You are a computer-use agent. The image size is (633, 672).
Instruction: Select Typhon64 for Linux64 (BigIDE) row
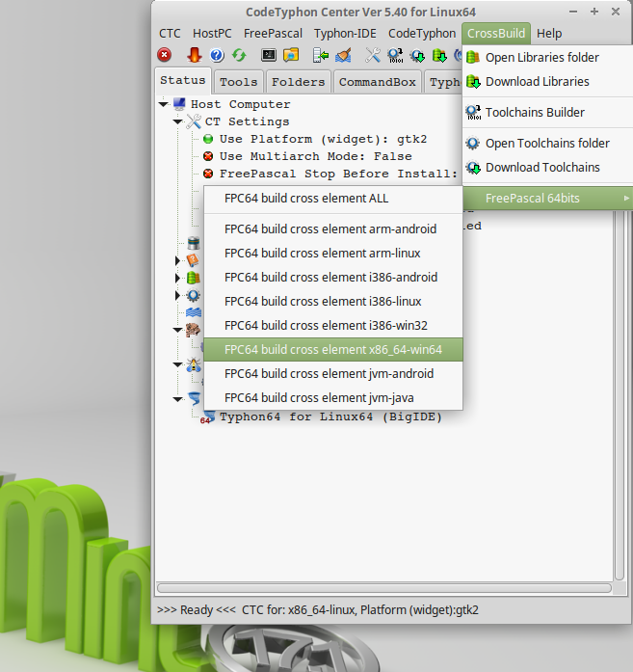[330, 417]
